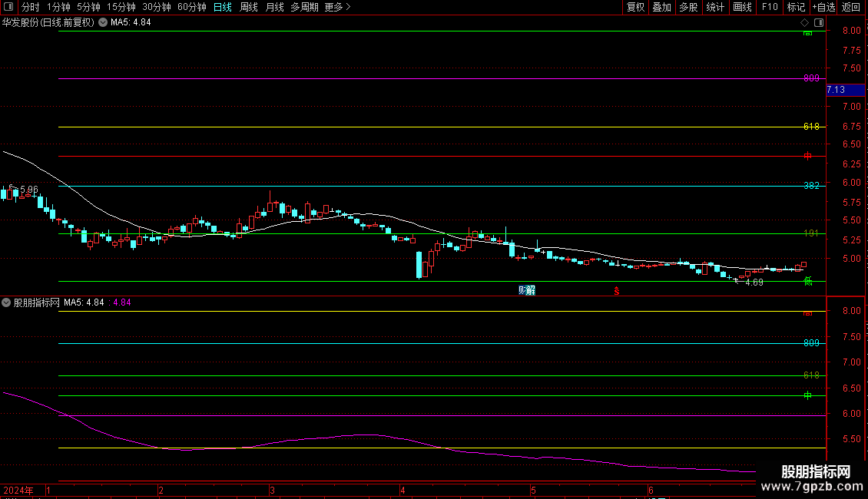The width and height of the screenshot is (868, 499).
Task: Click month 2 on the time axis
Action: click(161, 491)
